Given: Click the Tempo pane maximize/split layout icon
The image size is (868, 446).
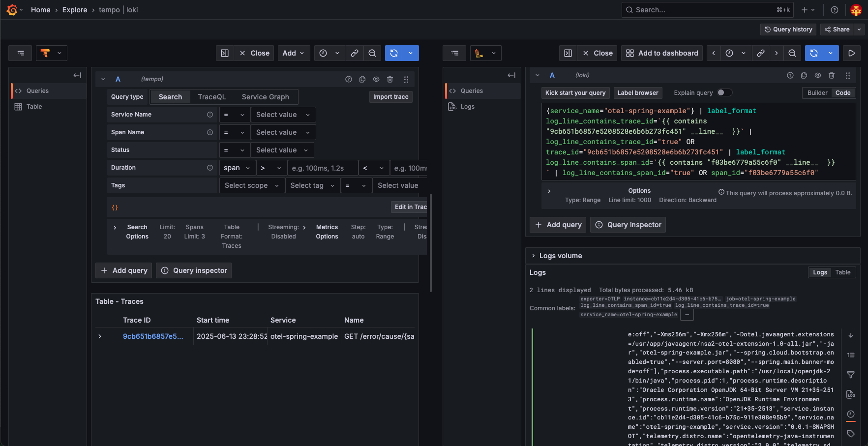Looking at the screenshot, I should click(x=225, y=53).
